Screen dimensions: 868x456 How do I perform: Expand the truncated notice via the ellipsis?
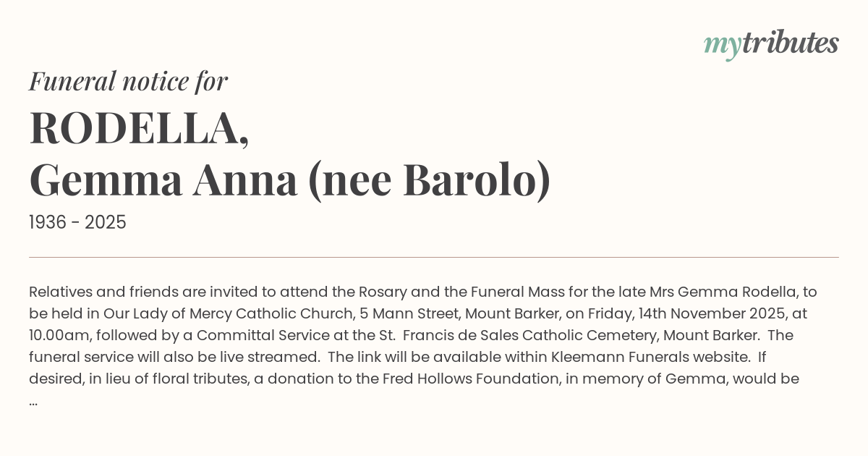click(33, 400)
